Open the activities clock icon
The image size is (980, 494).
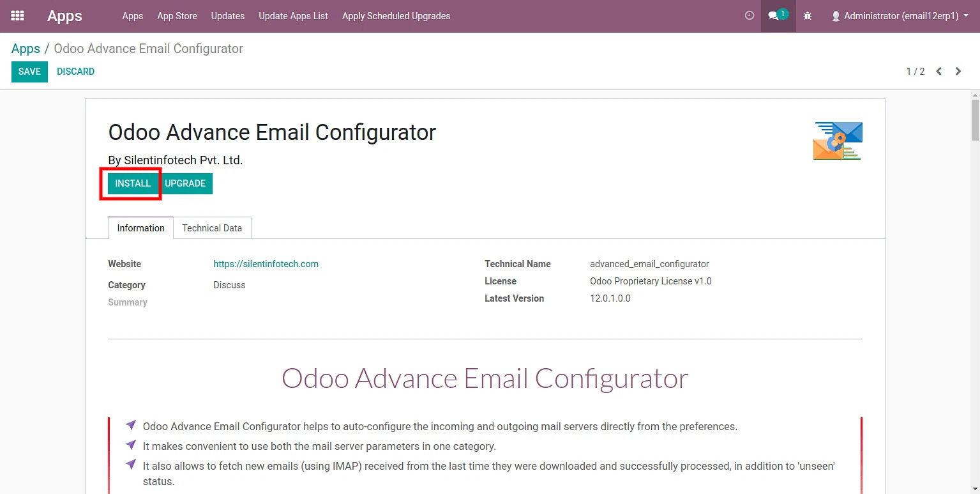750,16
